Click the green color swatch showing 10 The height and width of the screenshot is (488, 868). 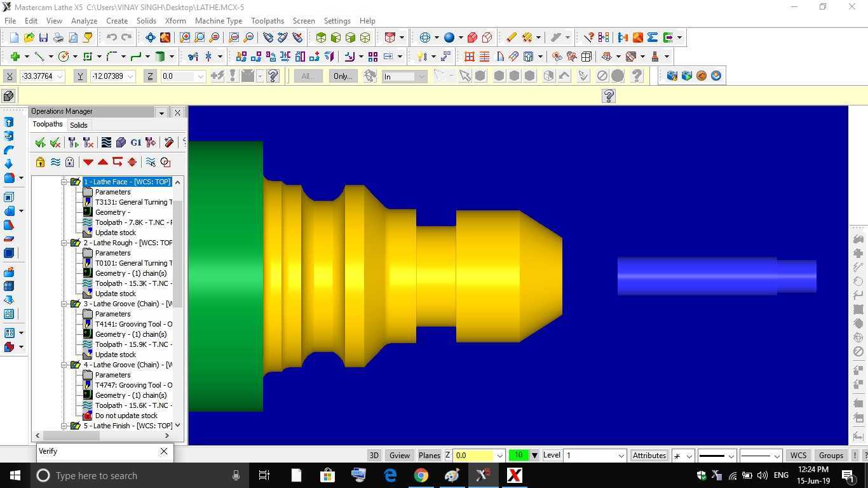pos(519,456)
